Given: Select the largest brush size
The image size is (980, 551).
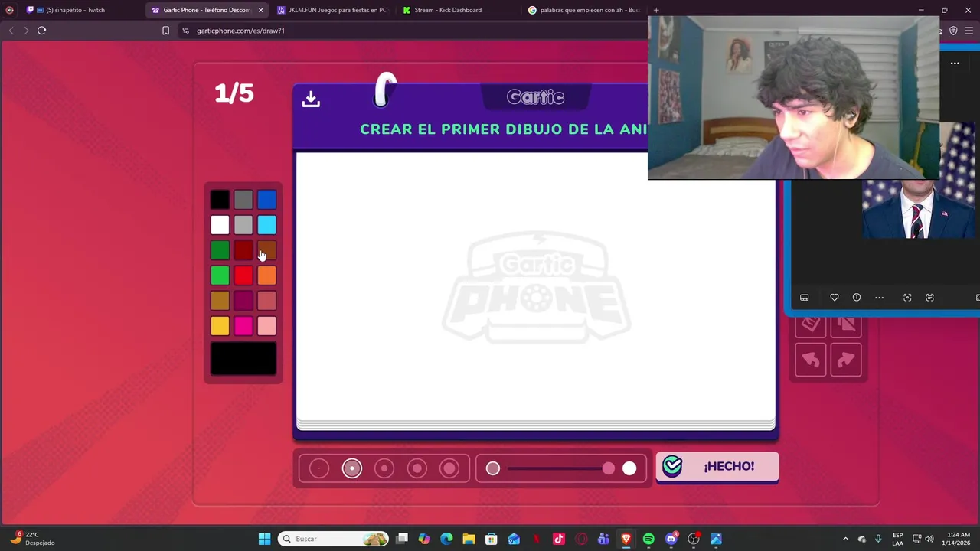Looking at the screenshot, I should [449, 468].
